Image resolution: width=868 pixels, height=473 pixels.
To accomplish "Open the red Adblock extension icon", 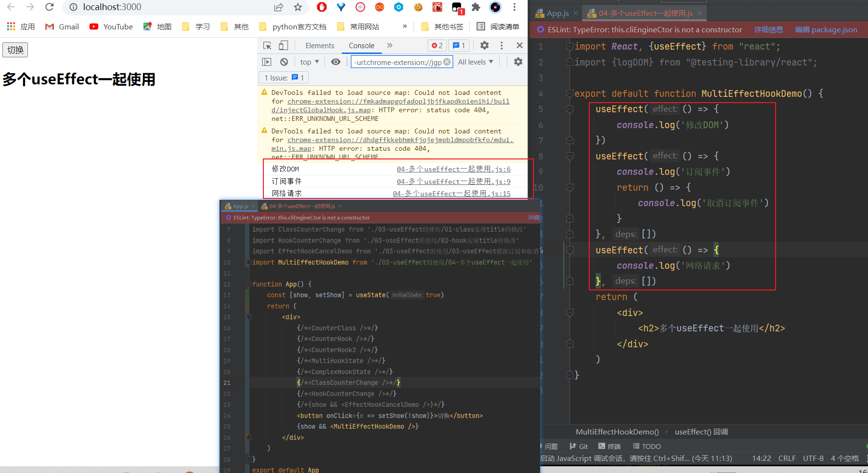I will (x=322, y=7).
